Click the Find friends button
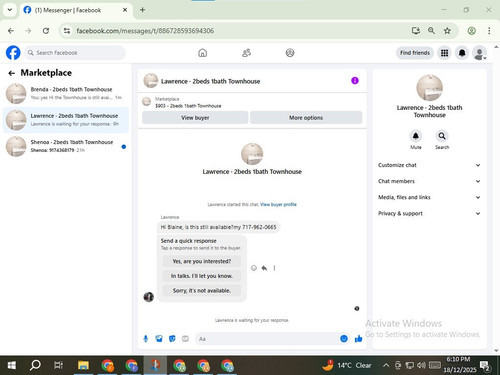The width and height of the screenshot is (500, 375). pyautogui.click(x=415, y=53)
